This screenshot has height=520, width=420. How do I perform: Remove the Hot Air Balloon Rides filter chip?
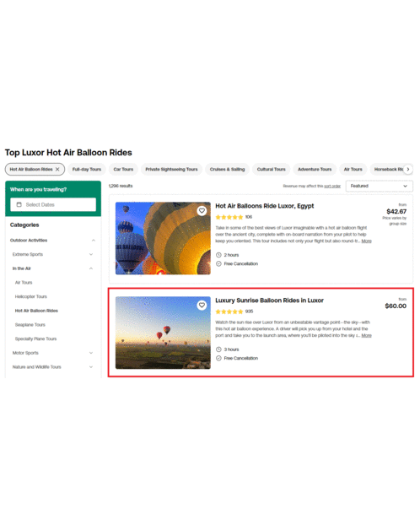pyautogui.click(x=57, y=169)
